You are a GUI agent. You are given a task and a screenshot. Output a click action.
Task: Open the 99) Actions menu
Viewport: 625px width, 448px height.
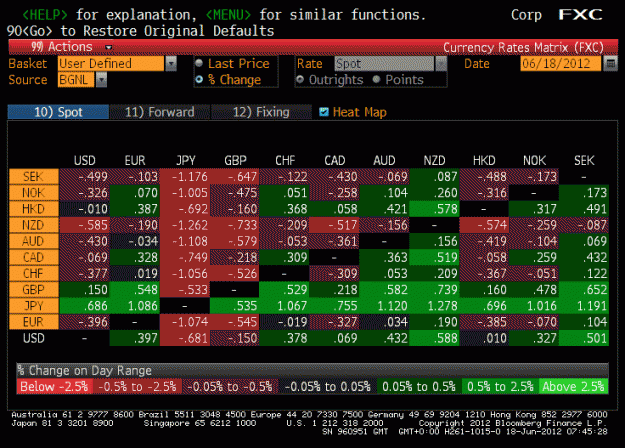coord(62,47)
